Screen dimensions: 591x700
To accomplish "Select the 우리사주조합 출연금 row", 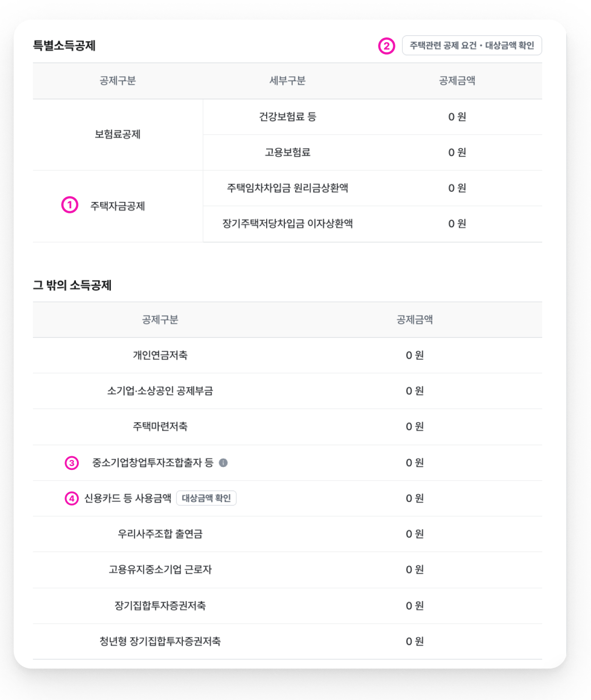I will tap(287, 534).
